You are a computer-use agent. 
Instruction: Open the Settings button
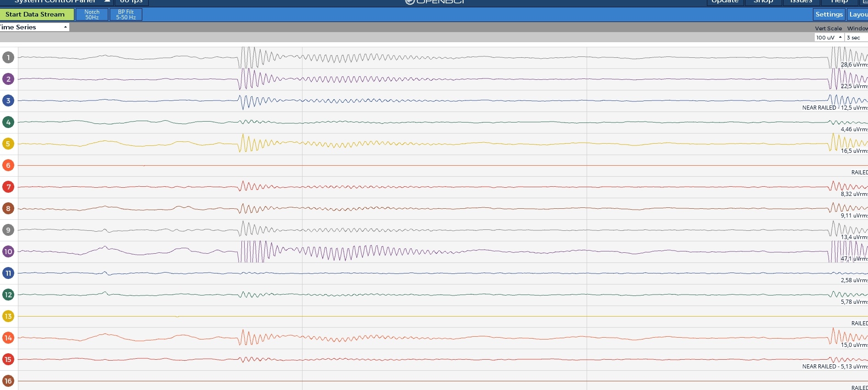pos(829,14)
